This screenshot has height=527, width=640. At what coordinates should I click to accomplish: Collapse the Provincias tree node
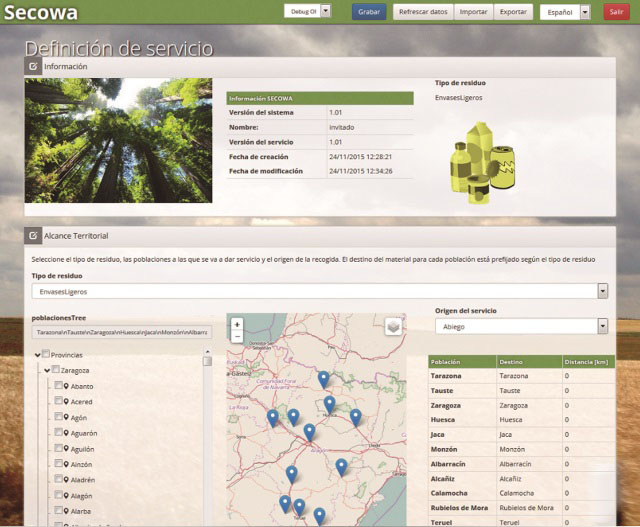click(38, 355)
